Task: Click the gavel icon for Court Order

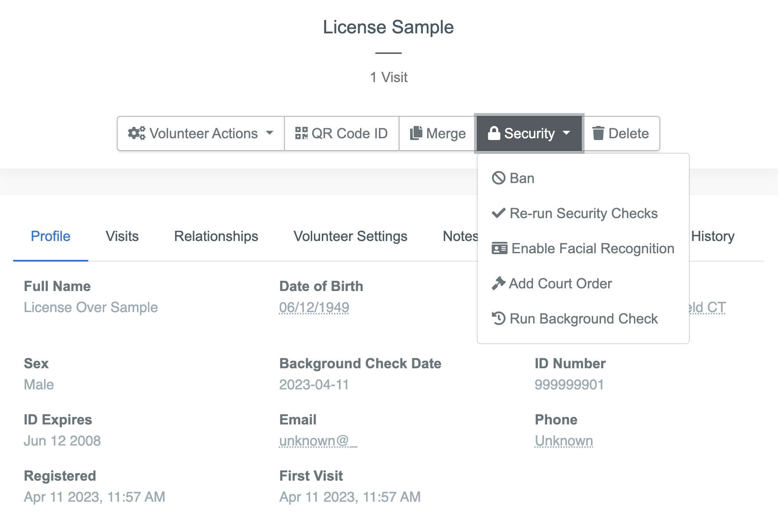Action: pos(499,284)
